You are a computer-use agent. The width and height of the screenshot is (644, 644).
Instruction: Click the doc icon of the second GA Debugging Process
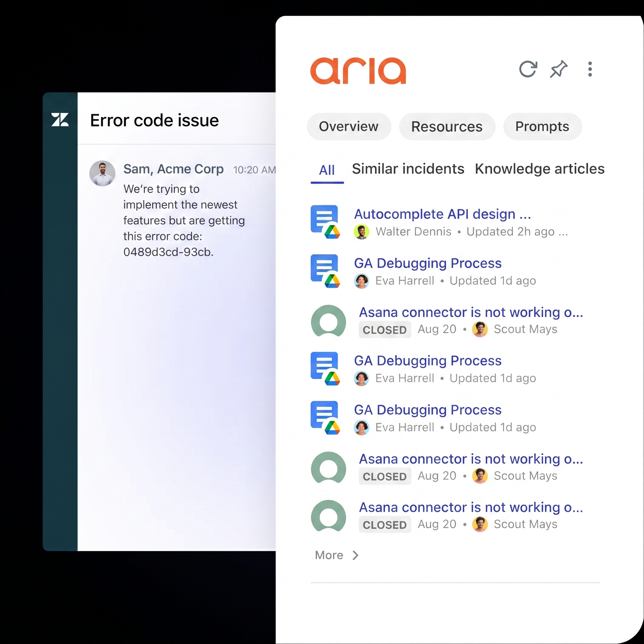325,369
